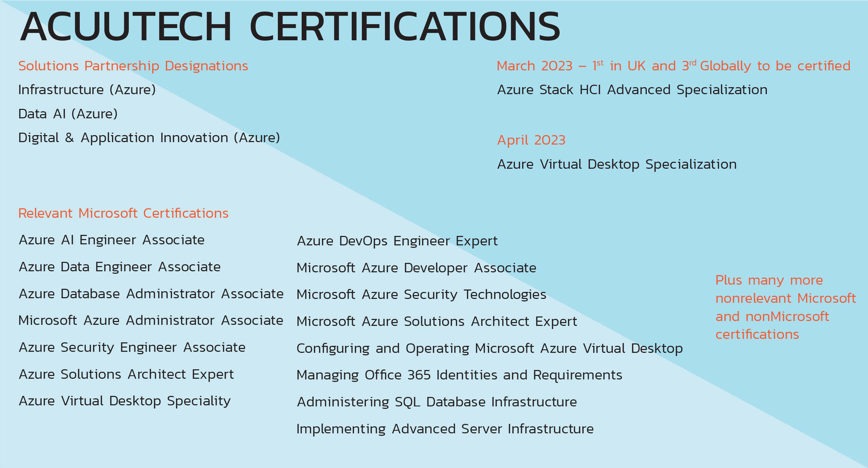This screenshot has width=868, height=468.
Task: Click Data AI (Azure) line
Action: pyautogui.click(x=68, y=114)
